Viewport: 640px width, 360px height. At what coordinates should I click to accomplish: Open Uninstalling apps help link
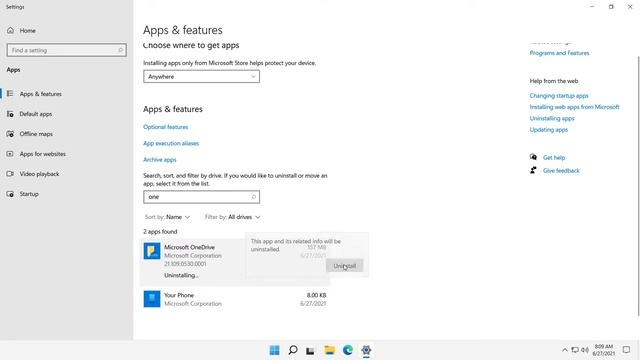point(552,118)
